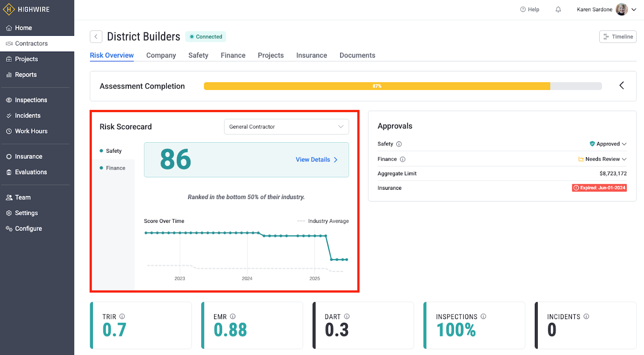Expand the Safety Approved status dropdown
The height and width of the screenshot is (355, 644).
pos(608,144)
